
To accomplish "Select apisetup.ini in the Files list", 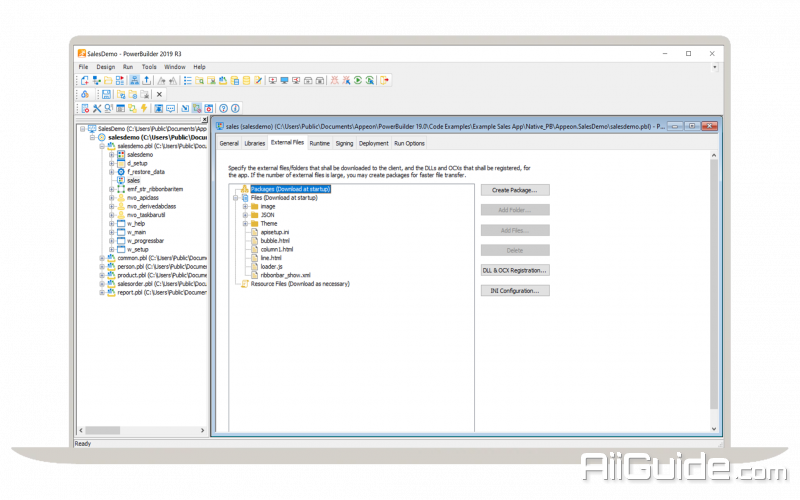I will tap(274, 232).
